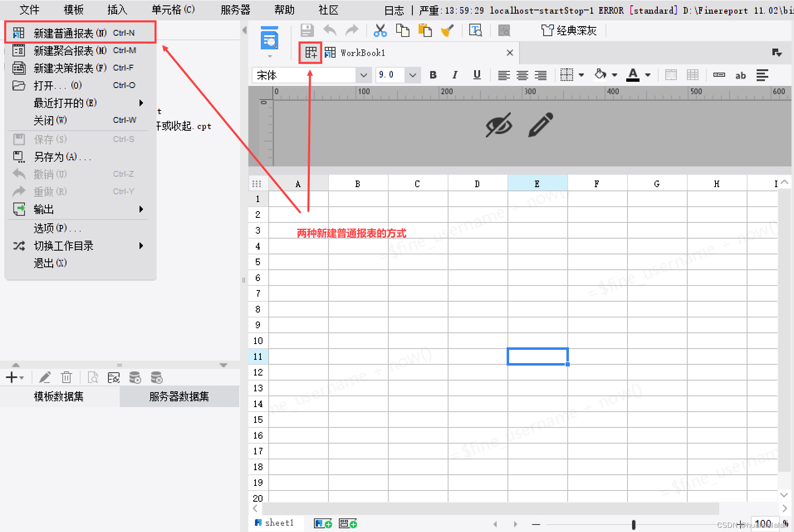Click the paint bucket fill color
Image resolution: width=794 pixels, height=532 pixels.
600,75
